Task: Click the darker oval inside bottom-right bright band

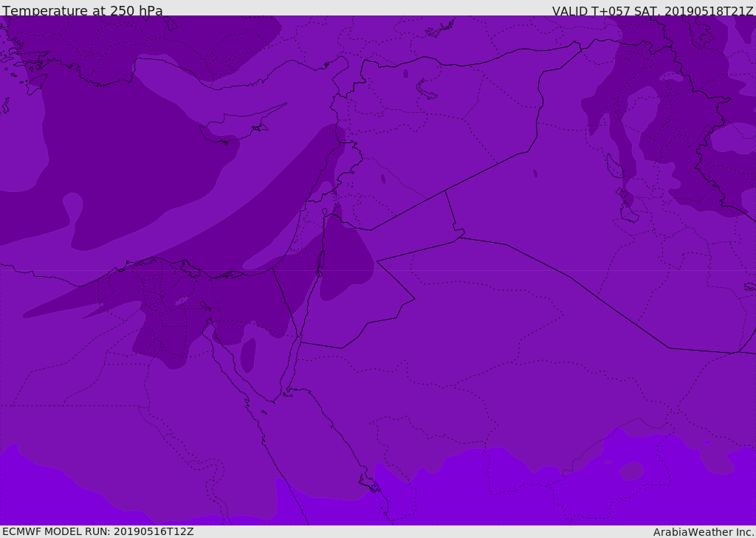Action: [x=631, y=470]
